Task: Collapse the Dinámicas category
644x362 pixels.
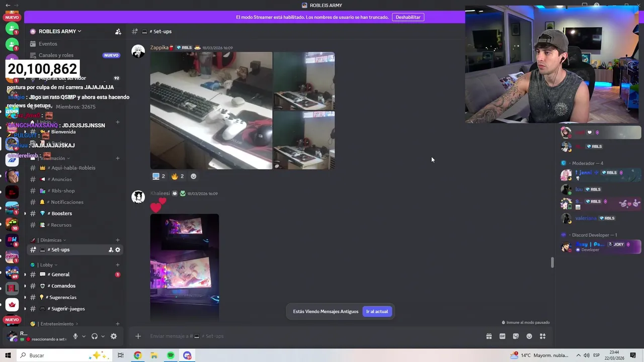Action: pos(51,240)
